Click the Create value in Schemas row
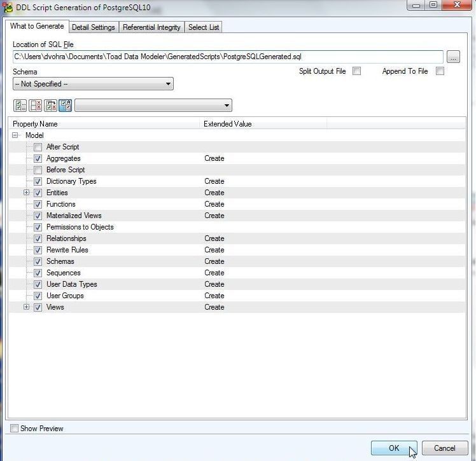 (x=214, y=261)
